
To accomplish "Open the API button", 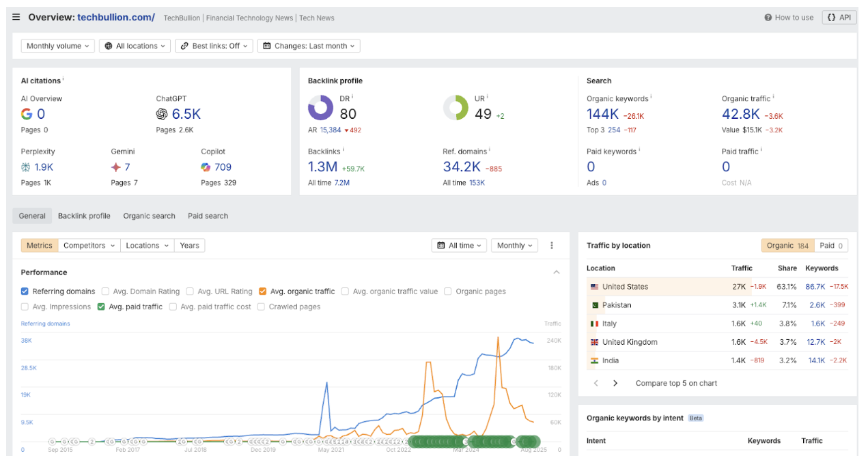I will tap(839, 18).
